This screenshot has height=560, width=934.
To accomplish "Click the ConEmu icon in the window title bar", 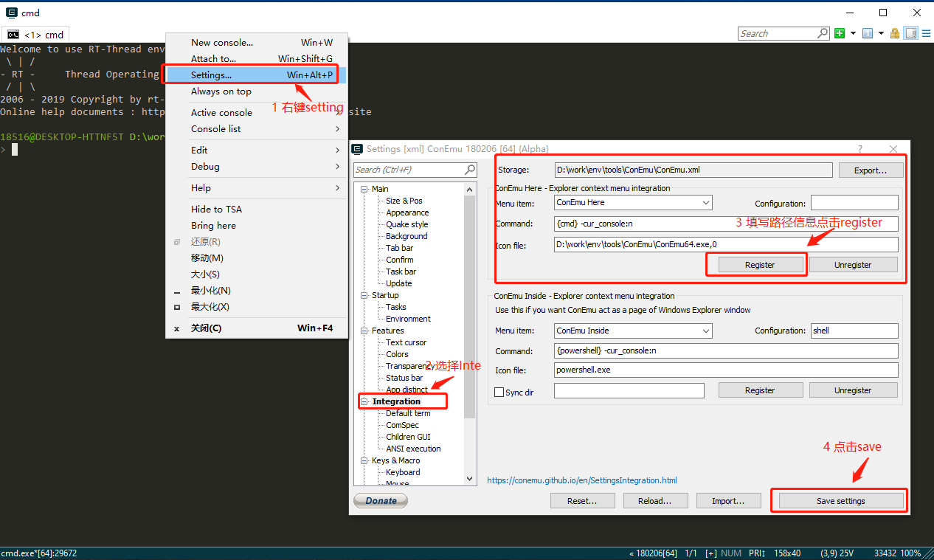I will [12, 13].
